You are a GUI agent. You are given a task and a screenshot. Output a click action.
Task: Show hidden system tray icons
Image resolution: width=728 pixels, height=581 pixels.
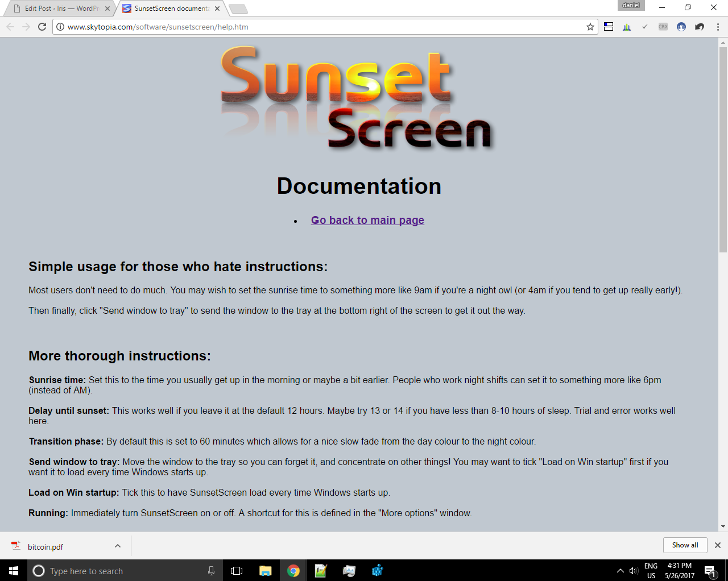tap(620, 571)
